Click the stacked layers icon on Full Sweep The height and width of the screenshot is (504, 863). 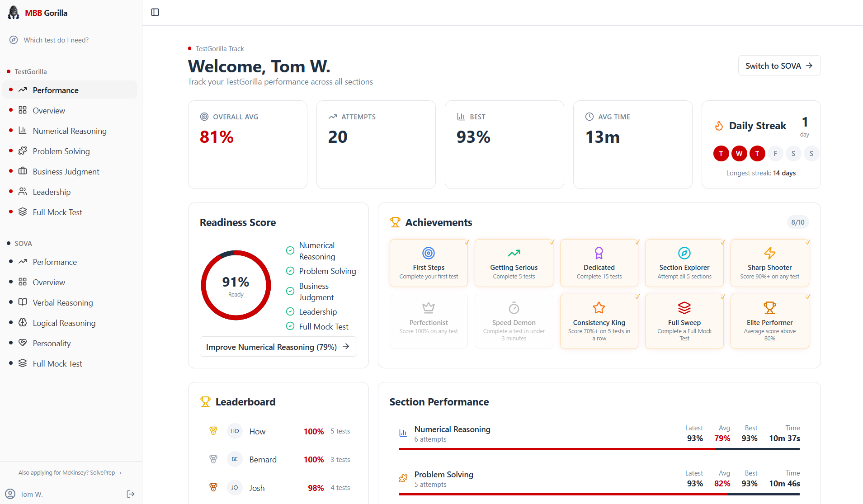tap(684, 308)
